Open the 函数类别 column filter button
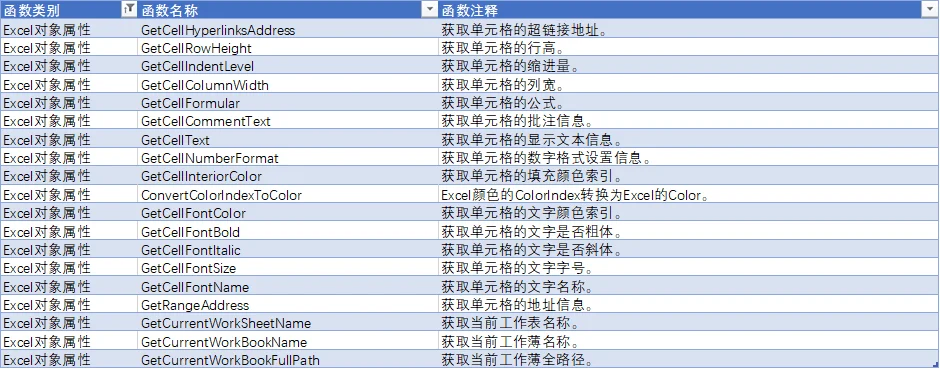Image resolution: width=940 pixels, height=369 pixels. coord(129,10)
